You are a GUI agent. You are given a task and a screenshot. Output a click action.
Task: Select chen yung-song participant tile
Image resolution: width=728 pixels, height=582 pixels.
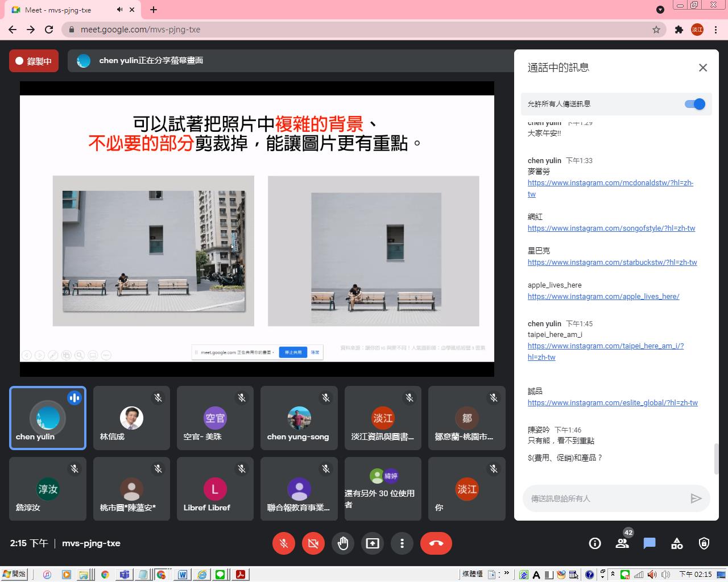tap(299, 418)
